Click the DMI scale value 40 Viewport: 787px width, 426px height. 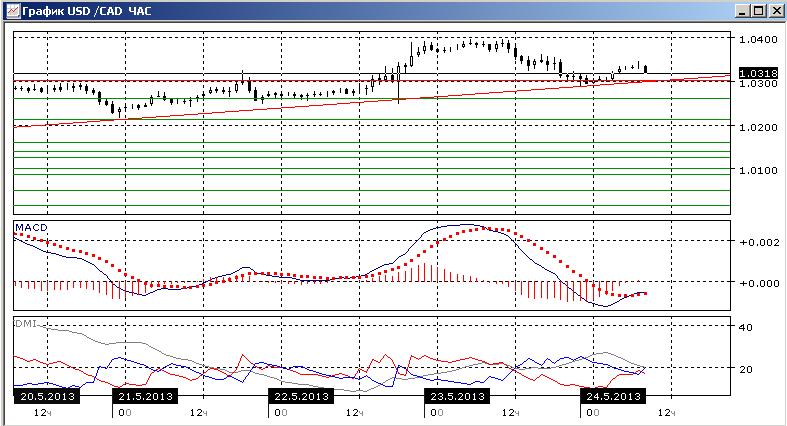pos(746,328)
